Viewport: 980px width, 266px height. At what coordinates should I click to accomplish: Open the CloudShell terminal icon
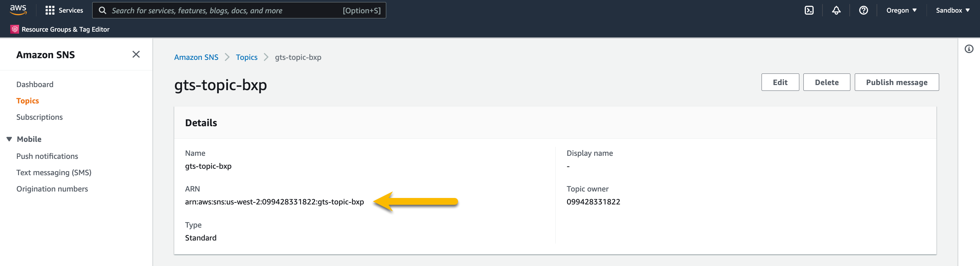coord(809,10)
